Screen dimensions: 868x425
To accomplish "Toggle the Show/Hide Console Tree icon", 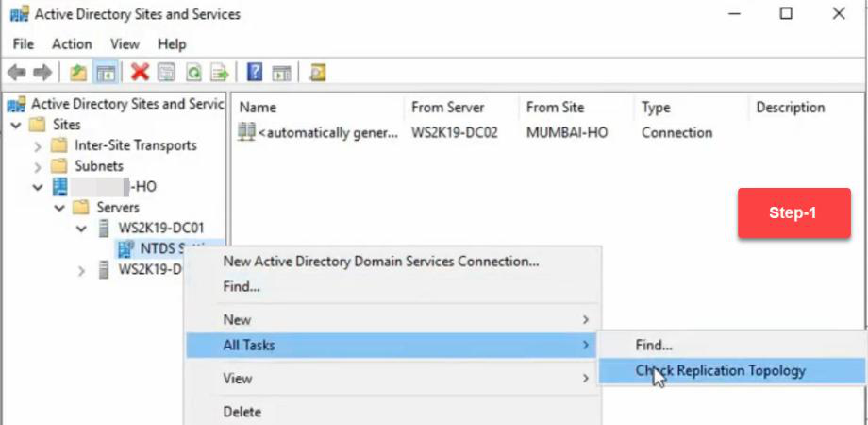I will coord(105,72).
